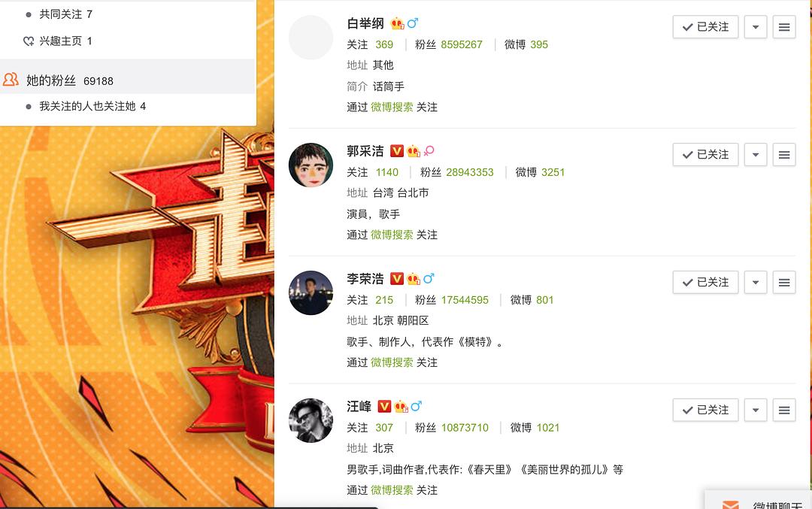The image size is (812, 509).
Task: Toggle the 已关注 follow state for 汪峰
Action: 705,410
